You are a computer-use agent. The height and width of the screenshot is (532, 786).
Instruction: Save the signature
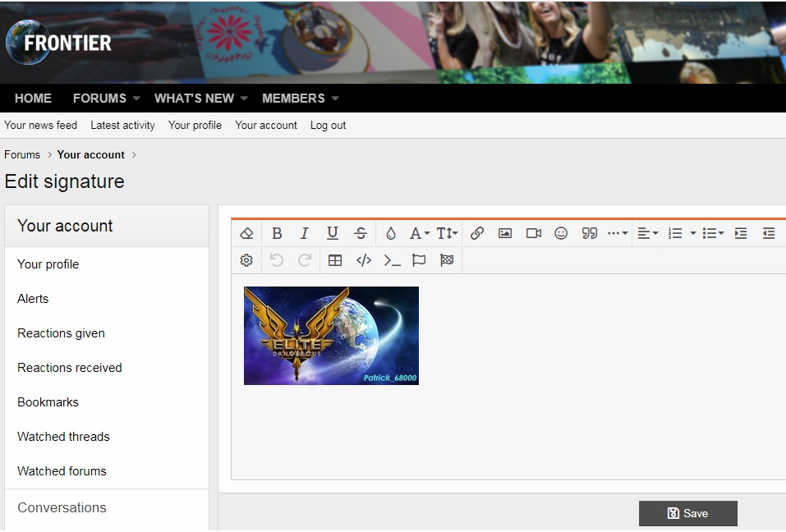[687, 513]
